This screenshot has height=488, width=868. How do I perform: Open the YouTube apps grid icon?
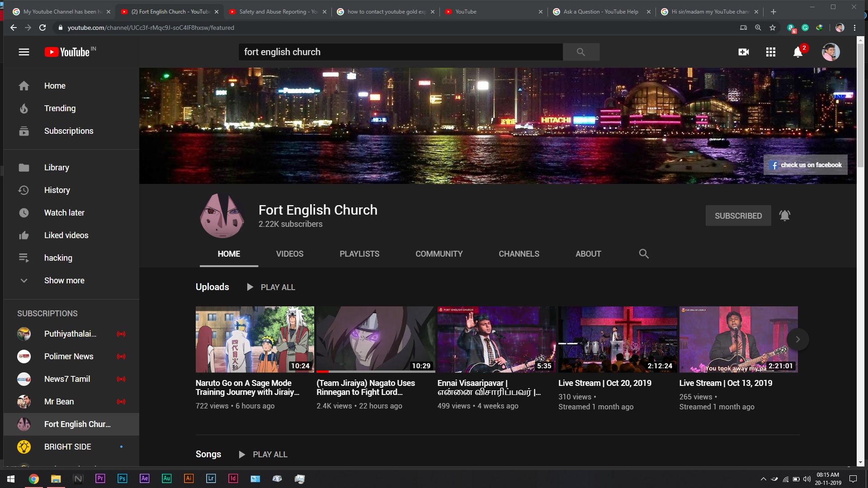(771, 52)
